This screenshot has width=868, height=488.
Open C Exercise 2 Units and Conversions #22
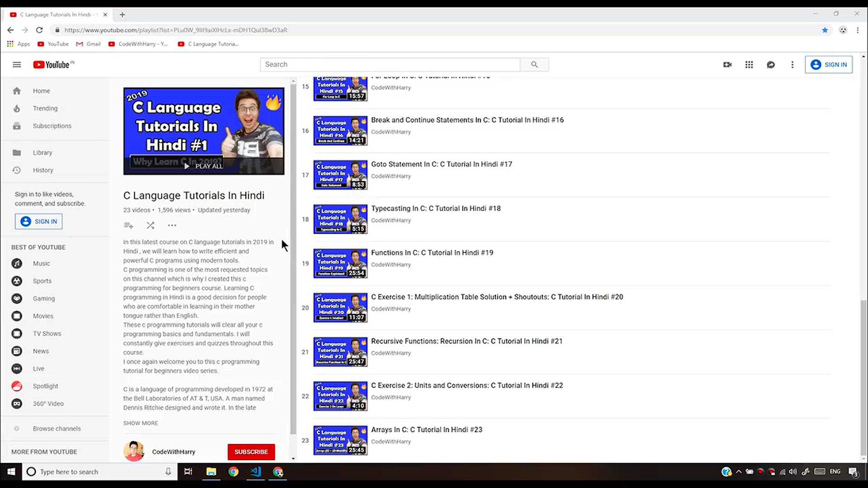pyautogui.click(x=467, y=385)
